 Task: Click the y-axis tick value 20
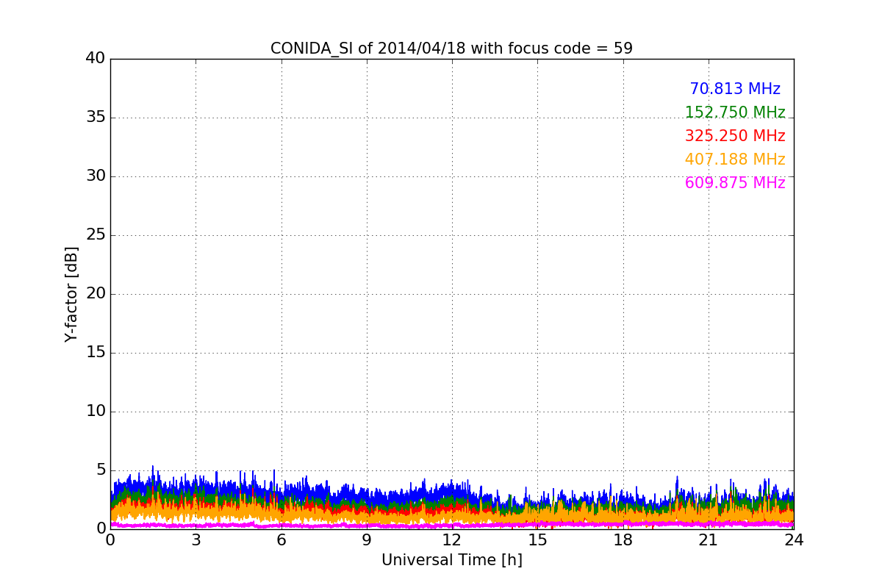click(x=96, y=293)
